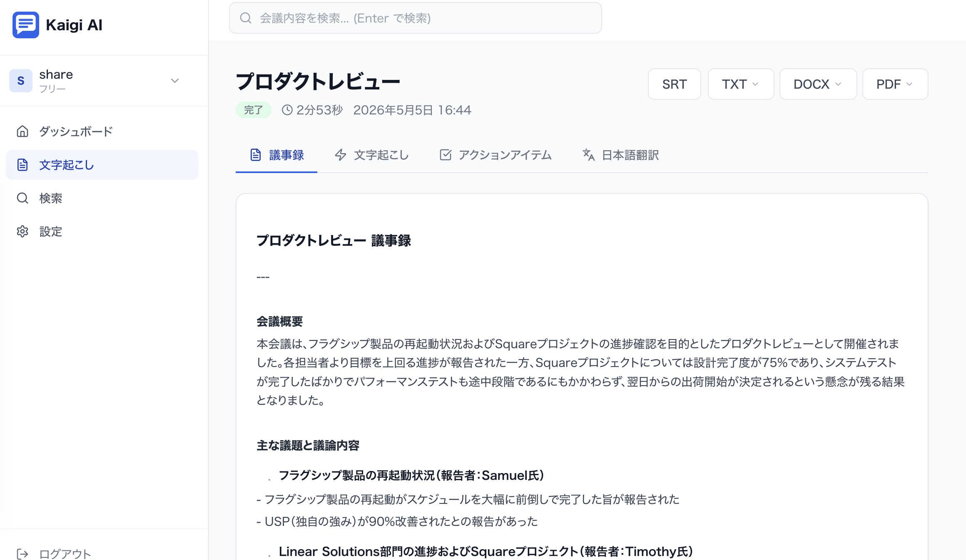The image size is (966, 560).
Task: Click the 2分53秒 duration text
Action: (319, 110)
